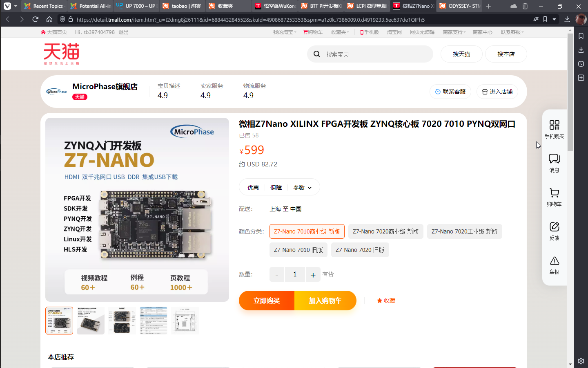The width and height of the screenshot is (588, 368).
Task: Click 联系客服 button in store header
Action: [x=450, y=92]
